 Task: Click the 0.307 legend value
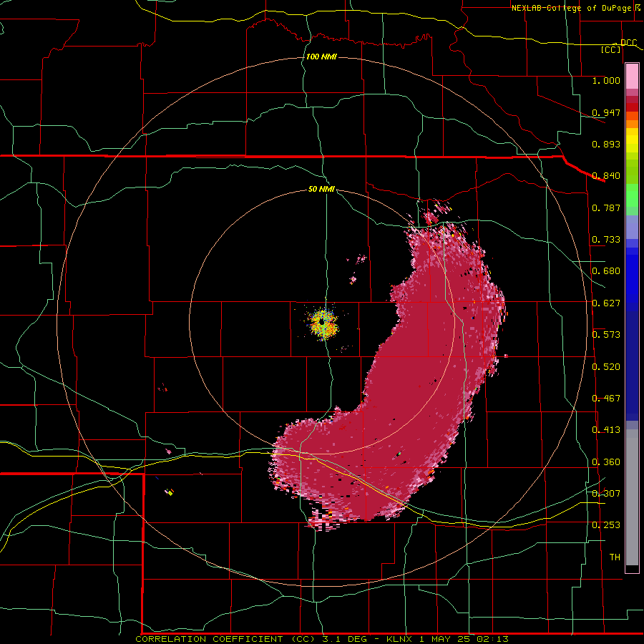(606, 493)
